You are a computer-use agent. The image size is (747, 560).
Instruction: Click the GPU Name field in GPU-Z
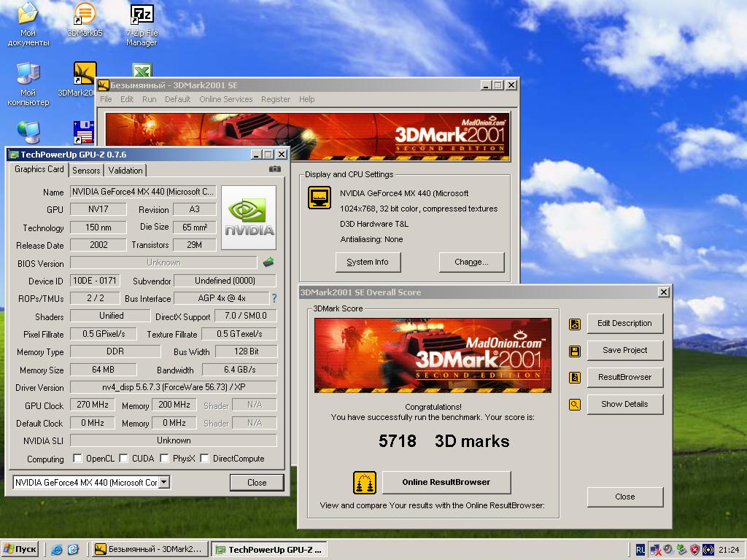[143, 192]
